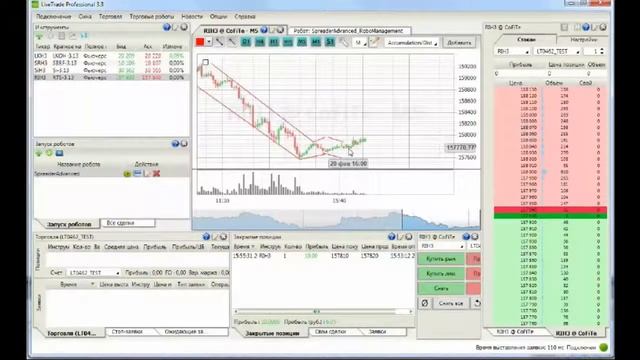Image resolution: width=640 pixels, height=360 pixels.
Task: Open help for RIH3 trade buttons panel
Action: tap(466, 237)
